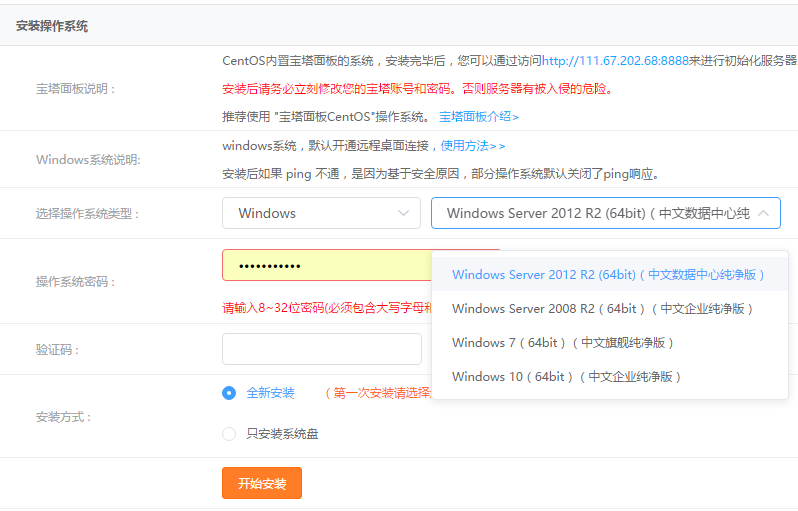
Task: Open the 使用方法>> link
Action: [x=473, y=146]
